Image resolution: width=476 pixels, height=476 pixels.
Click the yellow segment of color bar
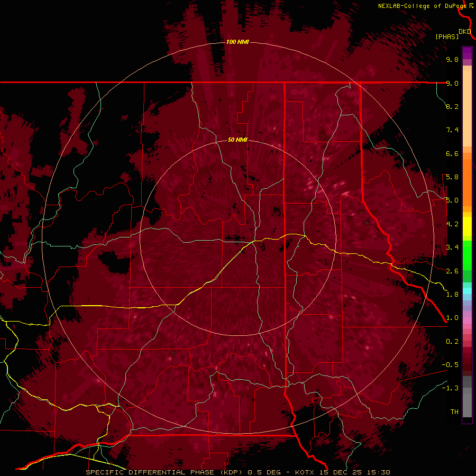[x=467, y=226]
